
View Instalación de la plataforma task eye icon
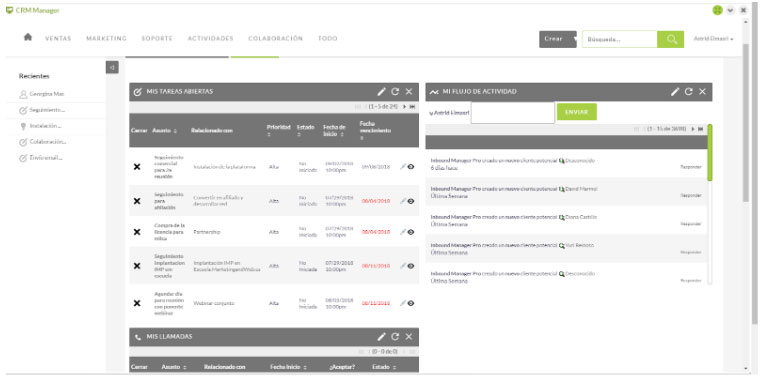tap(411, 167)
